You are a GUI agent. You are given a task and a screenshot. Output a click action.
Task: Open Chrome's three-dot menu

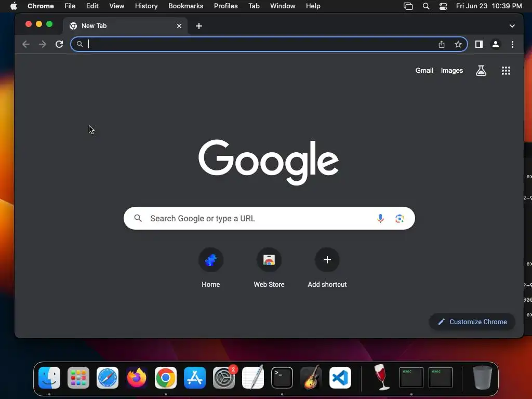[512, 44]
